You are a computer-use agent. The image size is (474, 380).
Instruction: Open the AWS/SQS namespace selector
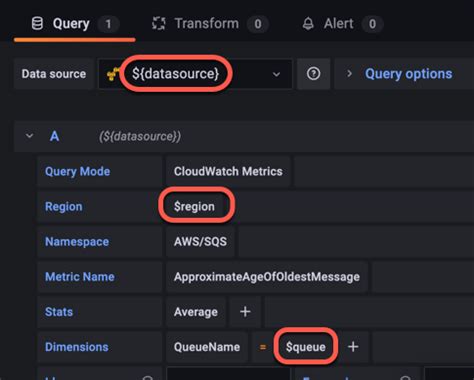200,242
